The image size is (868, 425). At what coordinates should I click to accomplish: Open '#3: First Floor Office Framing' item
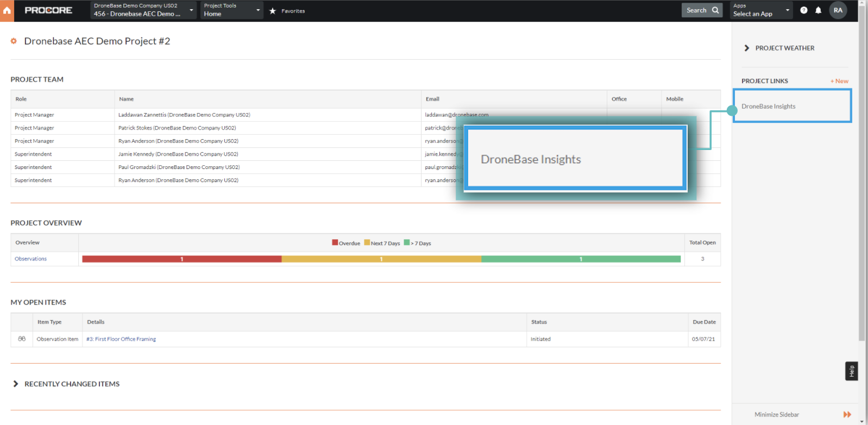point(121,339)
